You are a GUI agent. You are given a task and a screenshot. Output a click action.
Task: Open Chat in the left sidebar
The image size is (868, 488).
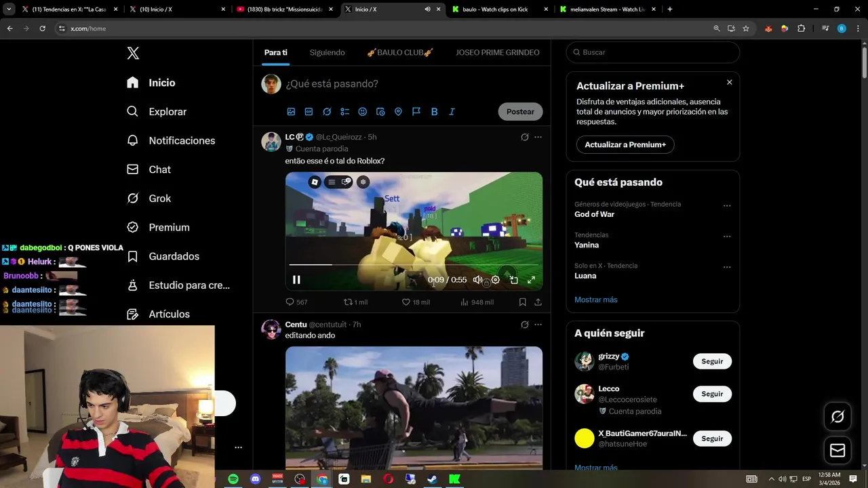pos(149,169)
